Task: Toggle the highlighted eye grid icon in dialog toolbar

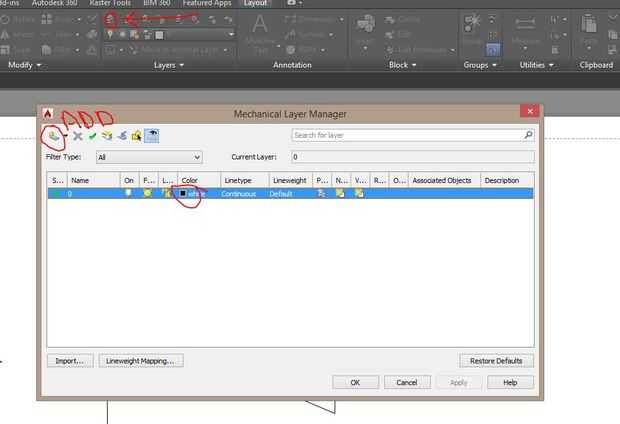Action: click(151, 136)
